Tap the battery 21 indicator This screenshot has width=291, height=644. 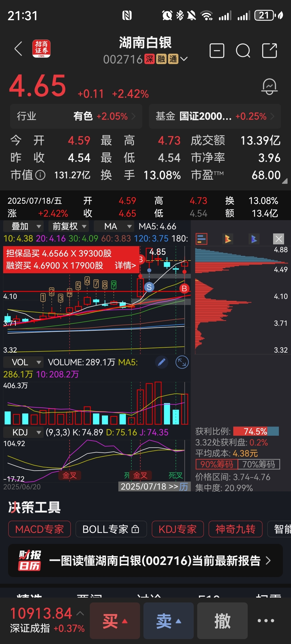click(264, 15)
